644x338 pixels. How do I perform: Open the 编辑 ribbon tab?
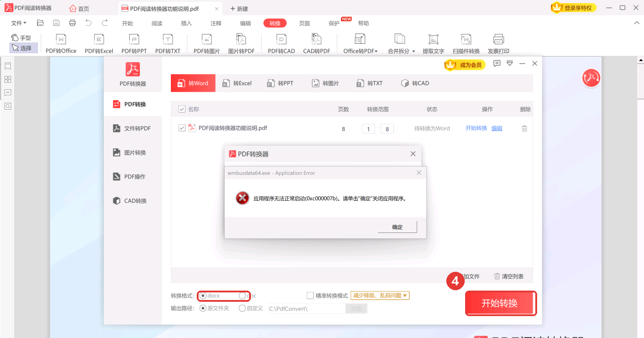click(246, 23)
